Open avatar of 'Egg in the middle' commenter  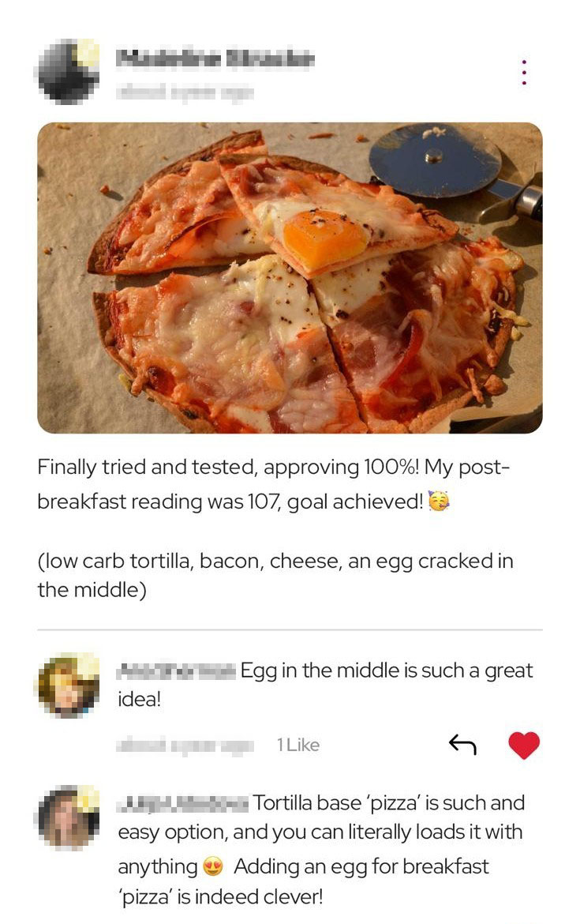click(x=69, y=685)
